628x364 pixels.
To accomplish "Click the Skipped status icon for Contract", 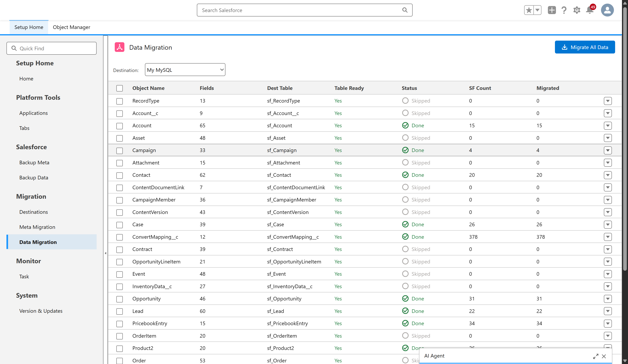I will click(x=405, y=249).
